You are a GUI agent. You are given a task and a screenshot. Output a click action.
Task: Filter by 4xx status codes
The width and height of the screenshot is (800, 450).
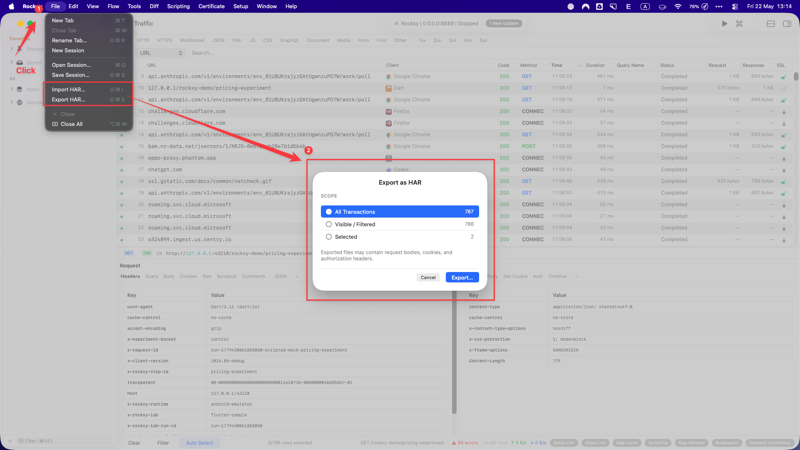tap(467, 40)
